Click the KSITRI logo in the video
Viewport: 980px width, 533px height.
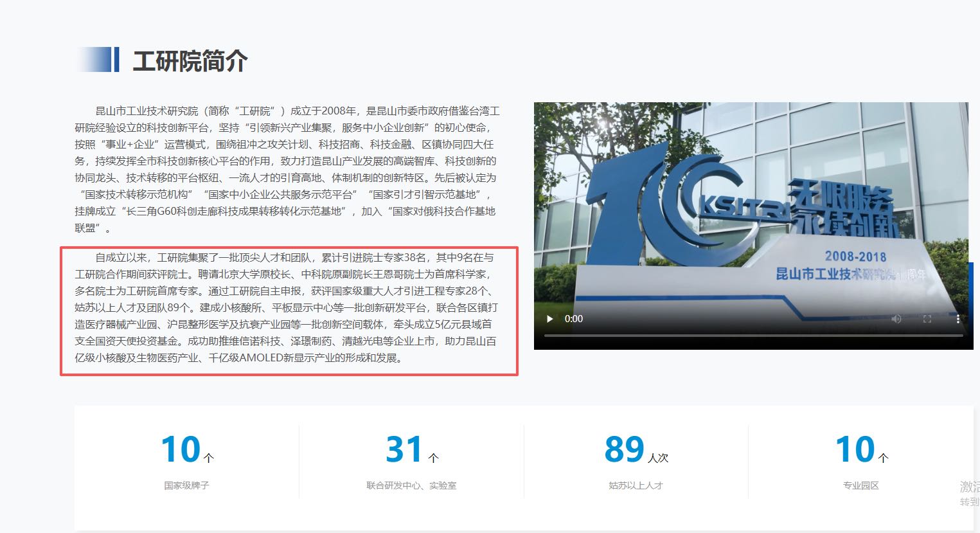click(x=739, y=204)
